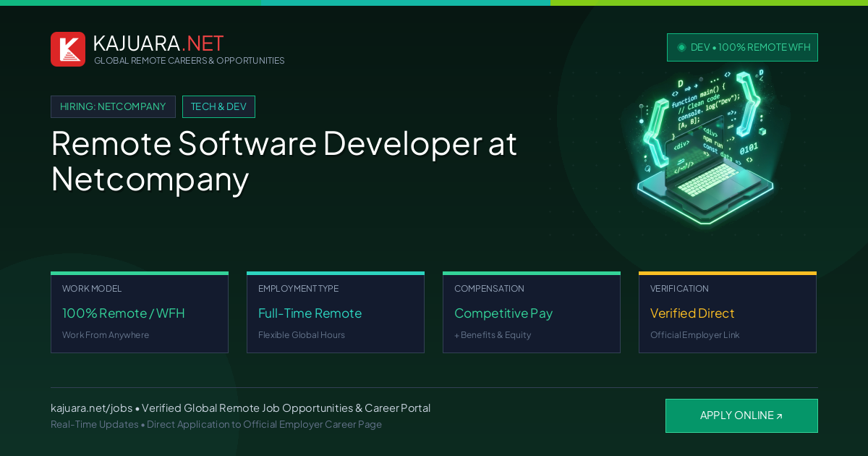The height and width of the screenshot is (456, 868).
Task: Click the 'APPLY ONLINE' button
Action: coord(741,415)
